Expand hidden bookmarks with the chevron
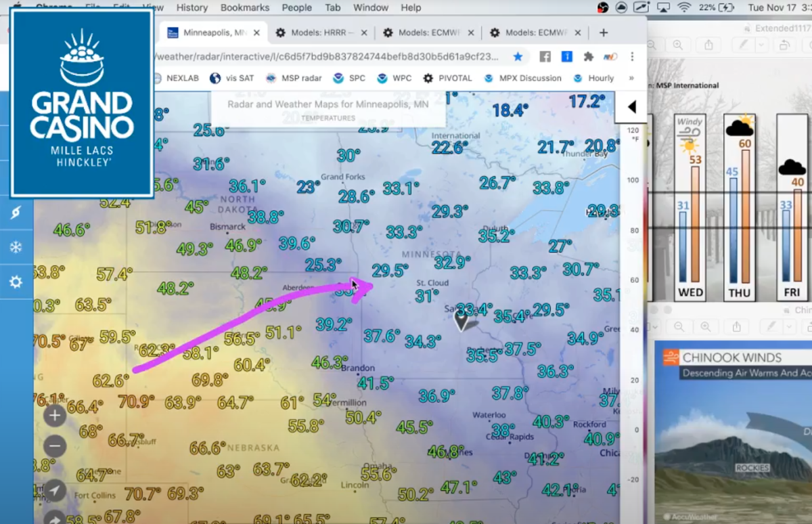 pyautogui.click(x=631, y=78)
